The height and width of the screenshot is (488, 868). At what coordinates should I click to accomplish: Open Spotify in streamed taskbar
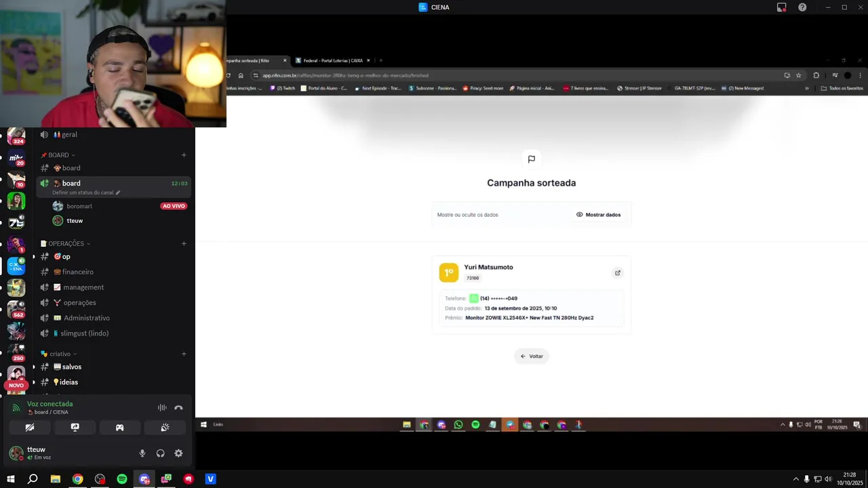pos(475,424)
